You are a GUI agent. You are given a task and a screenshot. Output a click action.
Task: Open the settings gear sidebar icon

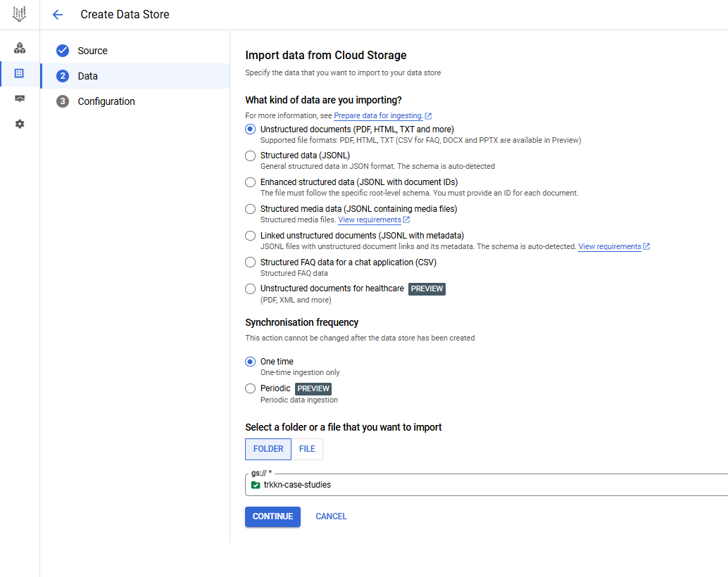click(20, 124)
